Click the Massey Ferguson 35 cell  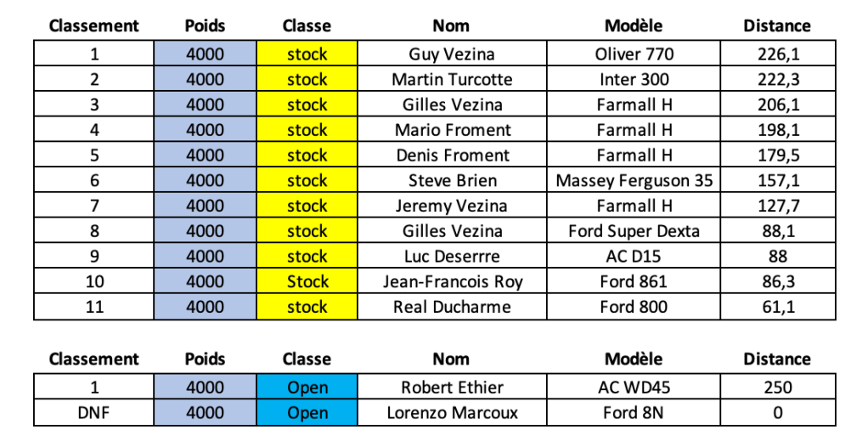(x=634, y=181)
